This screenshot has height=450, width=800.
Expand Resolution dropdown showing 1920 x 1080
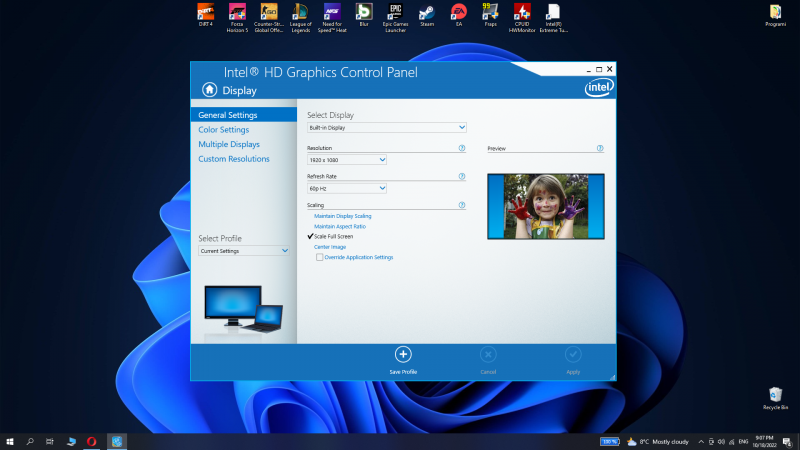[346, 160]
